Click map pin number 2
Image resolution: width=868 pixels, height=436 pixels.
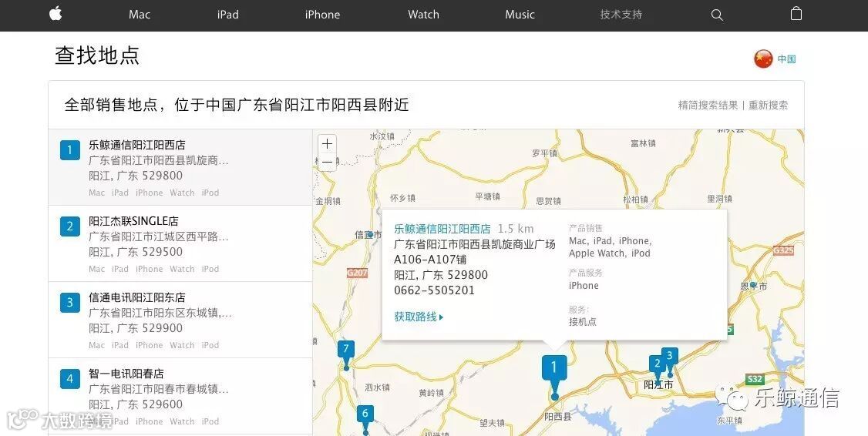point(657,366)
